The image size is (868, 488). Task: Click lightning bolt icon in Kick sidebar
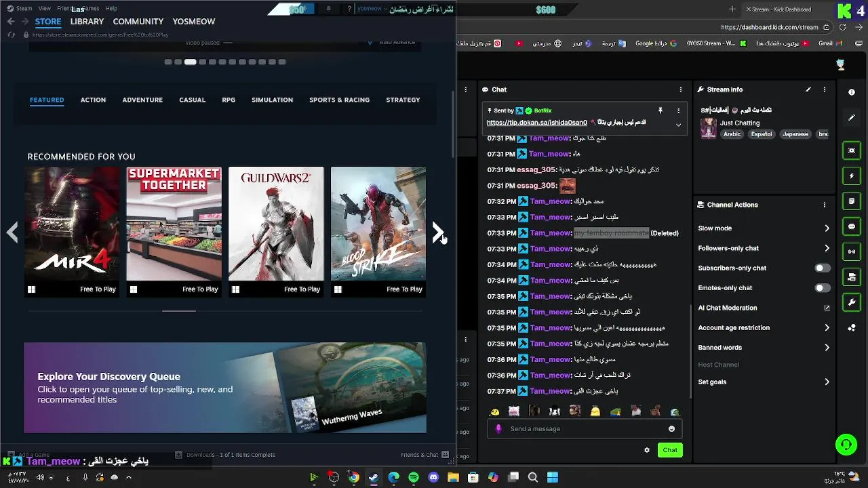point(852,176)
